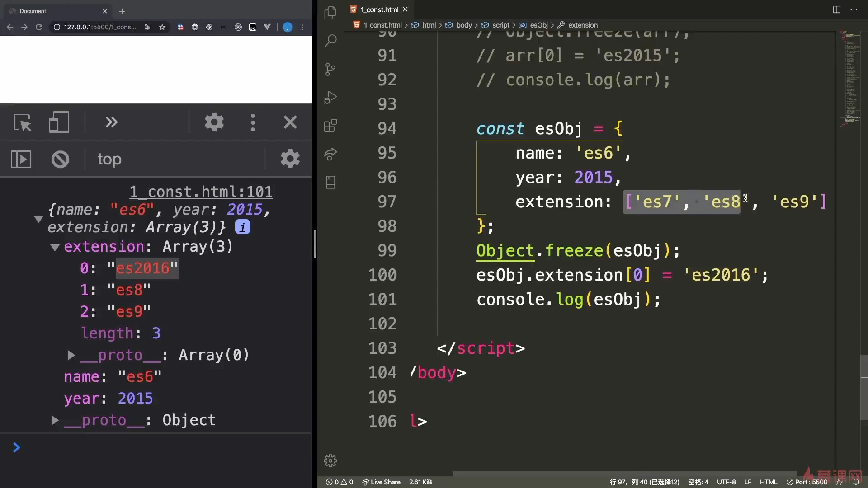Click the info badge beside Array(3)
The height and width of the screenshot is (488, 868).
tap(243, 227)
